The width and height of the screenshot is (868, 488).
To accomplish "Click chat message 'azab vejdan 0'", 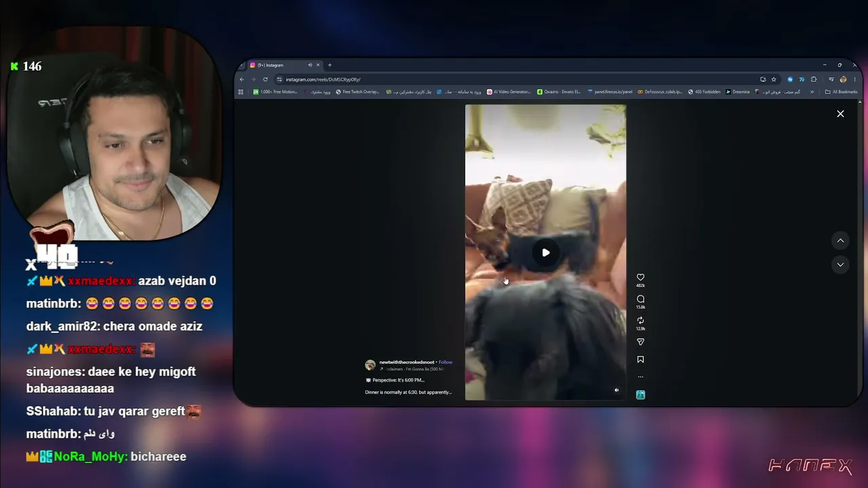I will pos(177,281).
